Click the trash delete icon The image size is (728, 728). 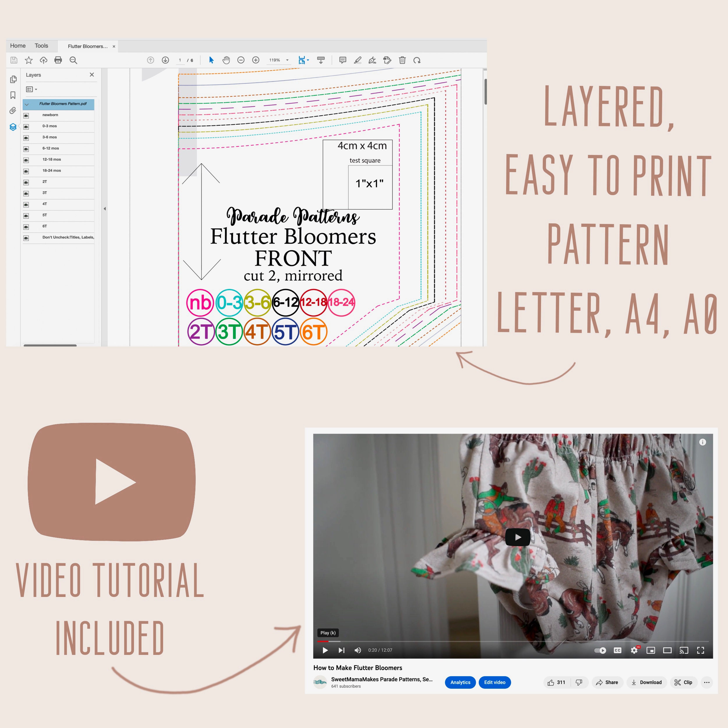tap(402, 60)
